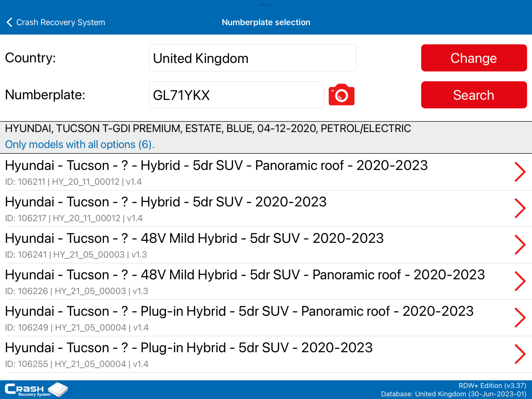
Task: Tap the camera icon to scan a numberplate
Action: pyautogui.click(x=342, y=94)
